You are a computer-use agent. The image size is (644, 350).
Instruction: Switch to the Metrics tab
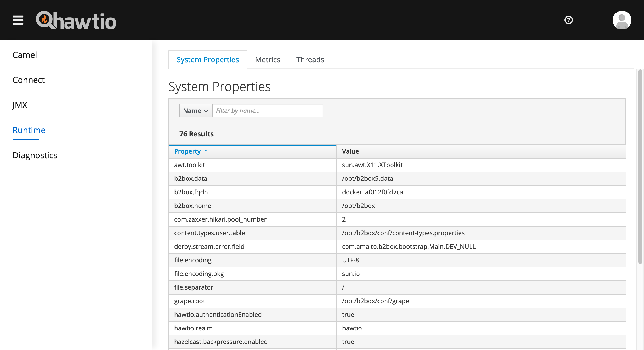click(267, 60)
